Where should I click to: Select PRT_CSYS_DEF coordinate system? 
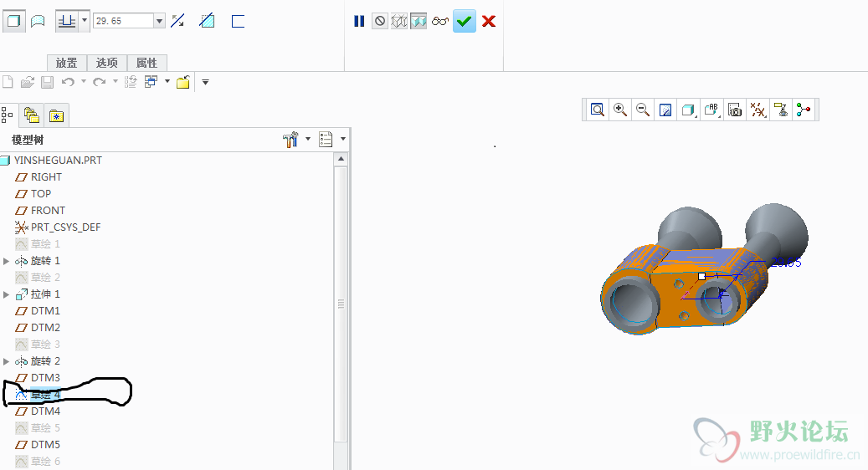[66, 227]
